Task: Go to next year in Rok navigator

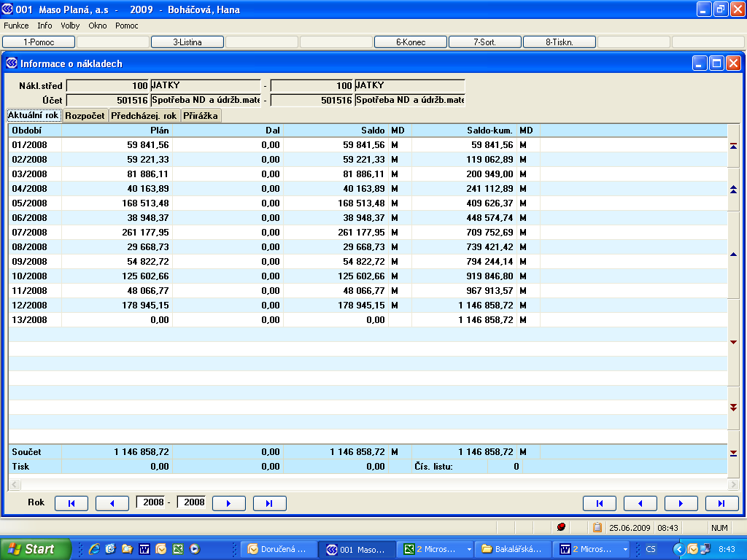Action: click(228, 503)
